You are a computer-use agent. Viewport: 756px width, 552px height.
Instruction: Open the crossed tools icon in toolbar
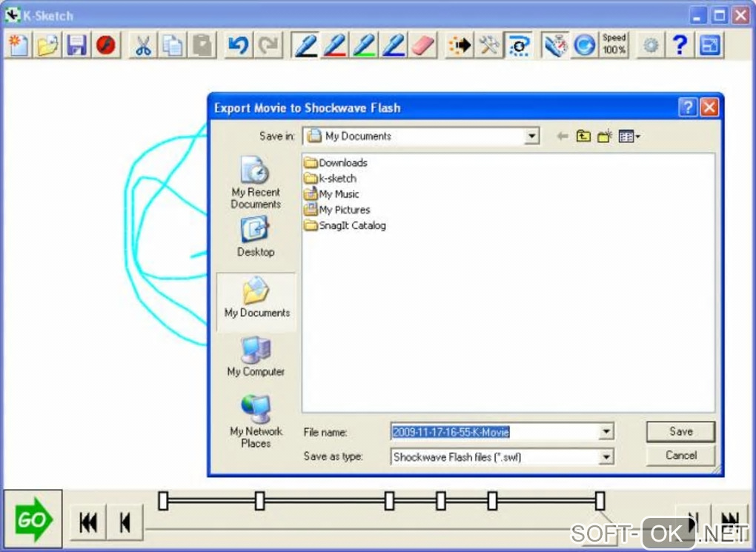[489, 46]
